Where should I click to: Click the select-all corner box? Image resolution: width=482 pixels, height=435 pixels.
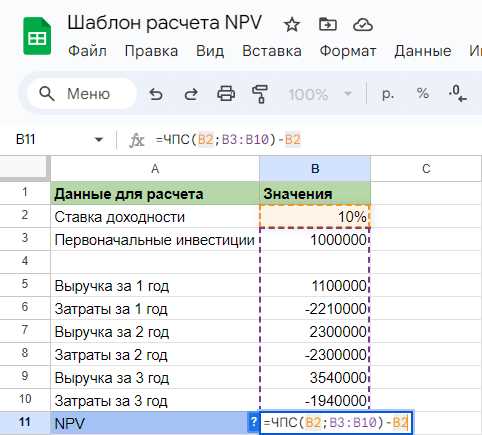pos(25,169)
